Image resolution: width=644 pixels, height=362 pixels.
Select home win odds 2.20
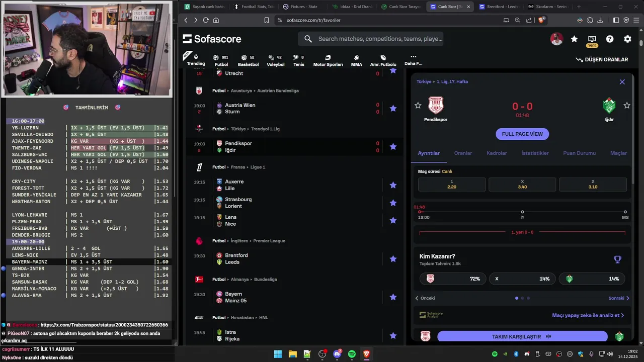[452, 184]
